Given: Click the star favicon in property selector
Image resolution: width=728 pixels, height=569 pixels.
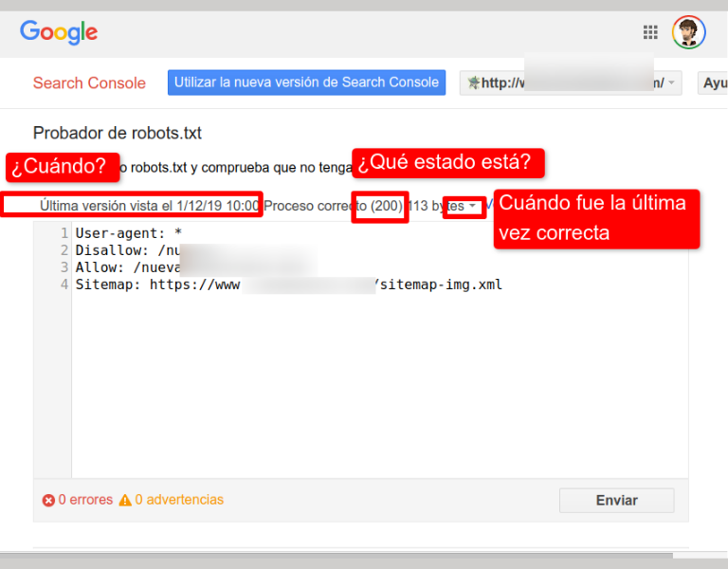Looking at the screenshot, I should coord(474,83).
